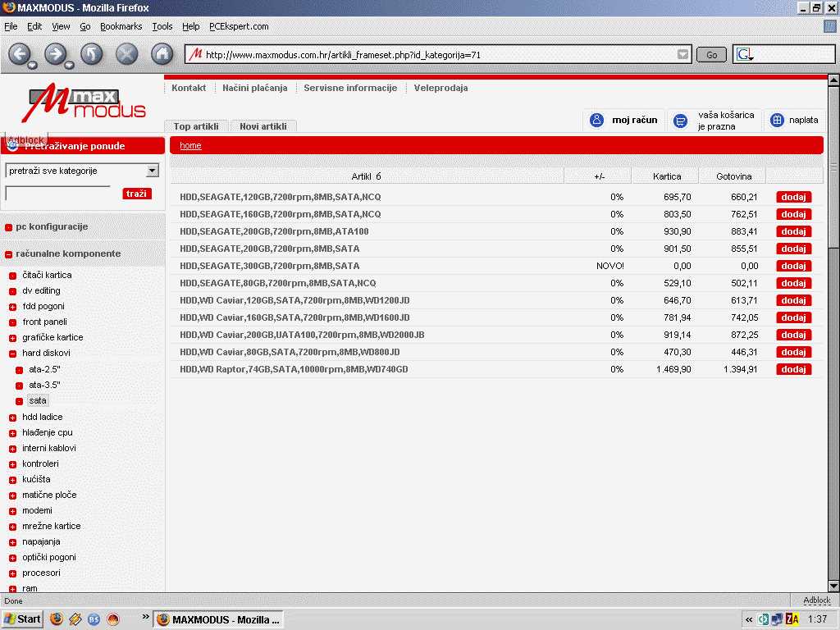Screen dimensions: 840x630
Task: Click the home breadcrumb link
Action: click(x=190, y=145)
